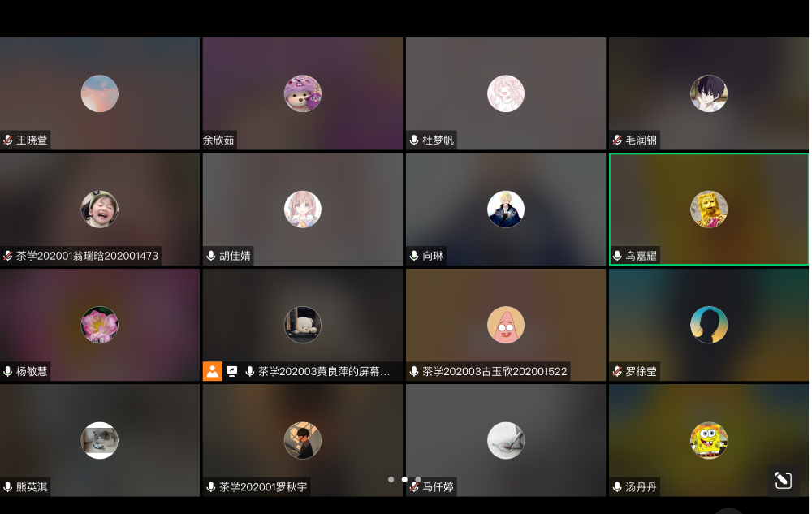812x514 pixels.
Task: Click the orange host badge on 黄良萍's tile
Action: (212, 372)
